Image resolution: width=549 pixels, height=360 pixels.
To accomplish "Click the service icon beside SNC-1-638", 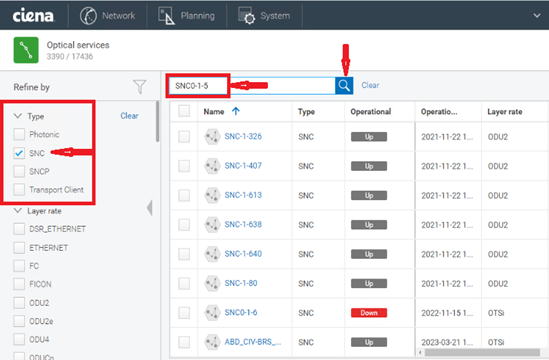I will coord(212,224).
